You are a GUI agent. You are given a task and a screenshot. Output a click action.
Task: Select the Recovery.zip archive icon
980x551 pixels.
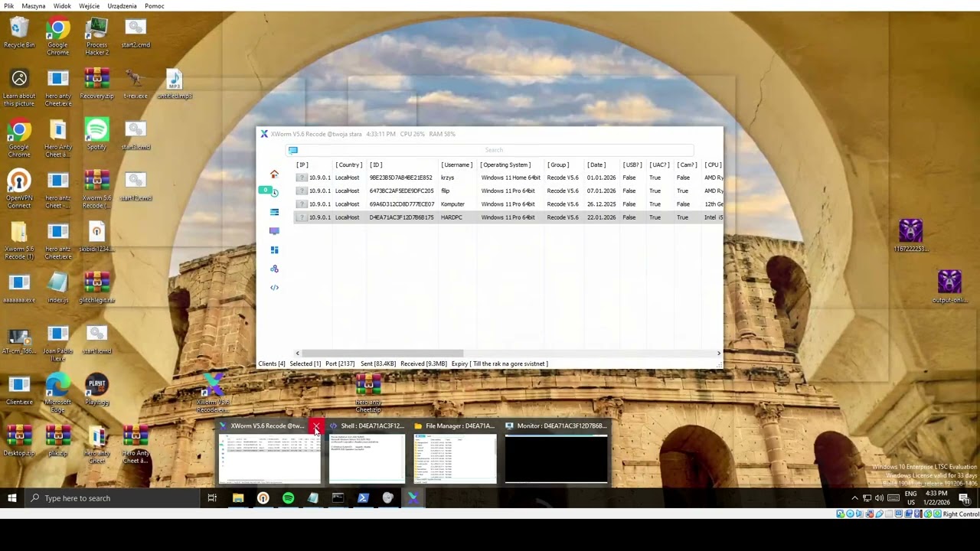point(96,83)
